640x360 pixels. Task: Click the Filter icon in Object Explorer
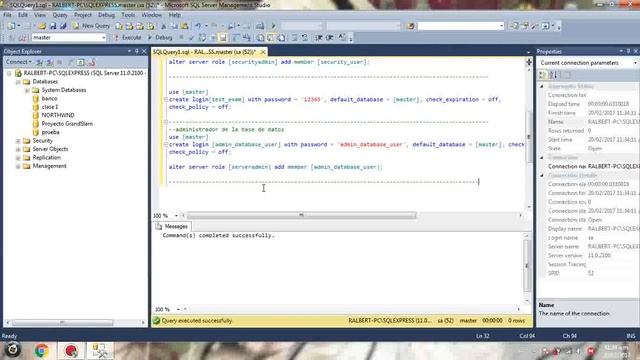tap(70, 62)
